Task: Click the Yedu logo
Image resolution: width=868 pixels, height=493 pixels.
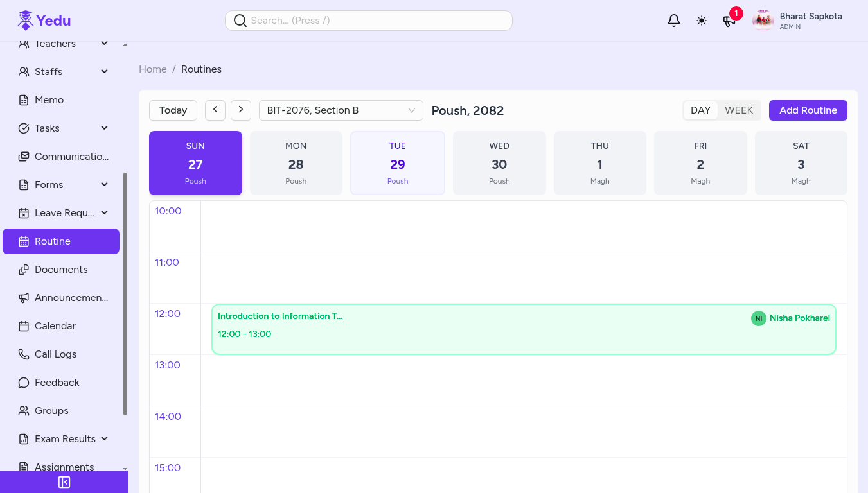Action: [x=44, y=20]
